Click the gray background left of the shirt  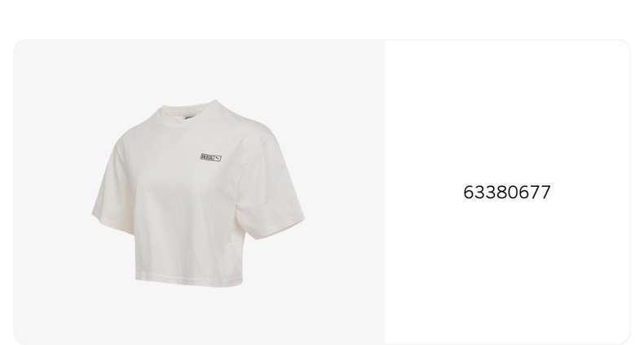click(x=51, y=193)
